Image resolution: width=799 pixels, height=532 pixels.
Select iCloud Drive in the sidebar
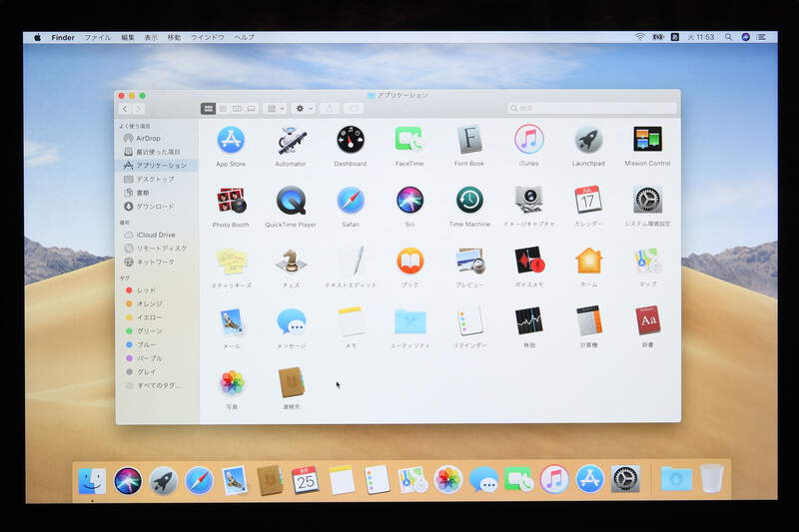coord(157,235)
